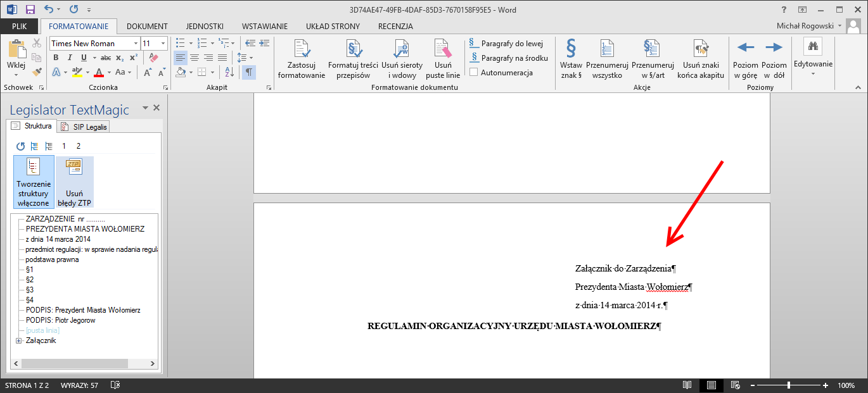The width and height of the screenshot is (868, 393).
Task: Toggle Tworzenie struktury włączone button
Action: [34, 182]
